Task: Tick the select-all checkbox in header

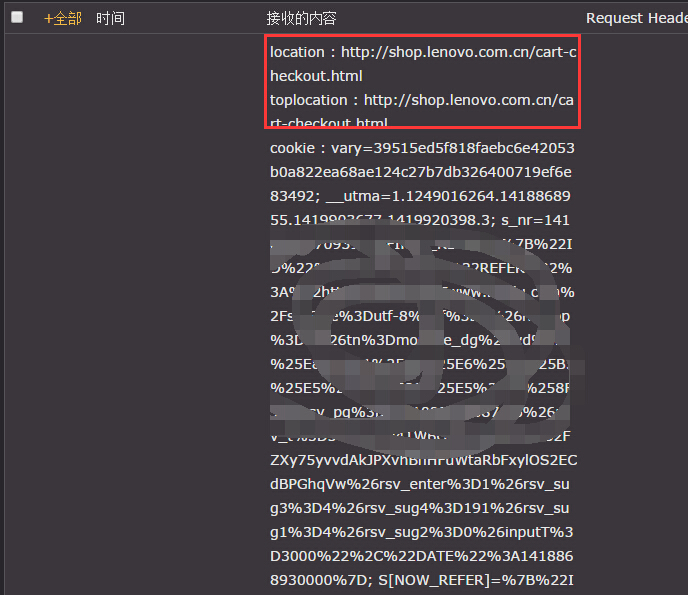Action: coord(17,17)
